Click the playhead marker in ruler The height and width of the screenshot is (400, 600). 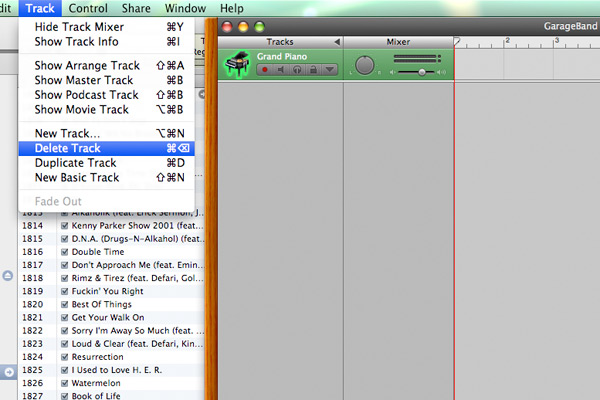[x=457, y=41]
